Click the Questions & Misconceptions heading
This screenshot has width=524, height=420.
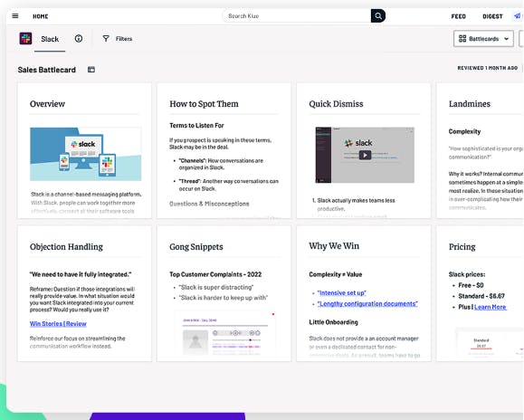coord(209,204)
